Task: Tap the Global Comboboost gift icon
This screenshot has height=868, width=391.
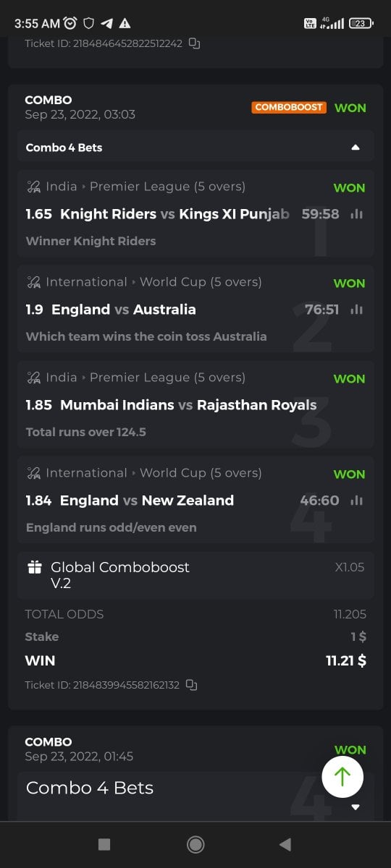Action: [35, 568]
